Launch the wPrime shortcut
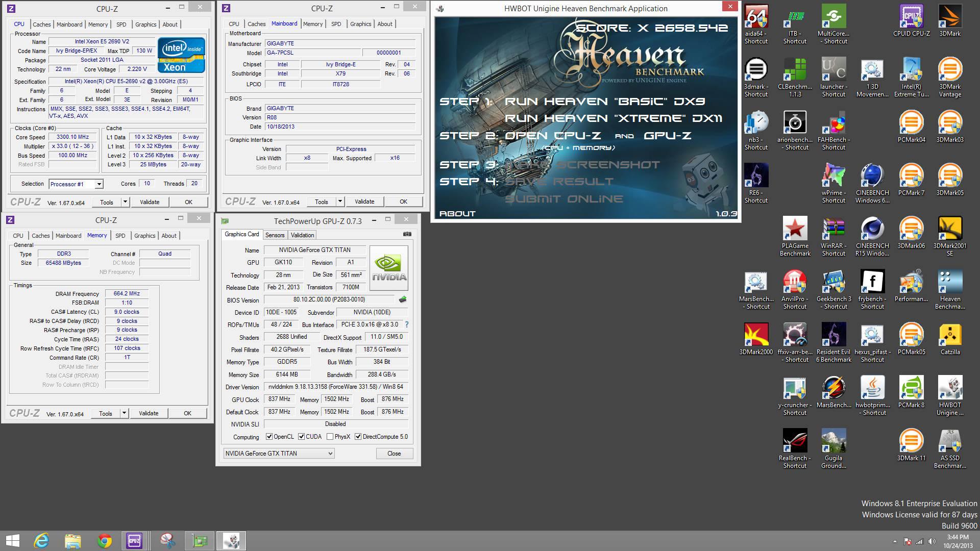Viewport: 980px width, 551px height. [834, 184]
